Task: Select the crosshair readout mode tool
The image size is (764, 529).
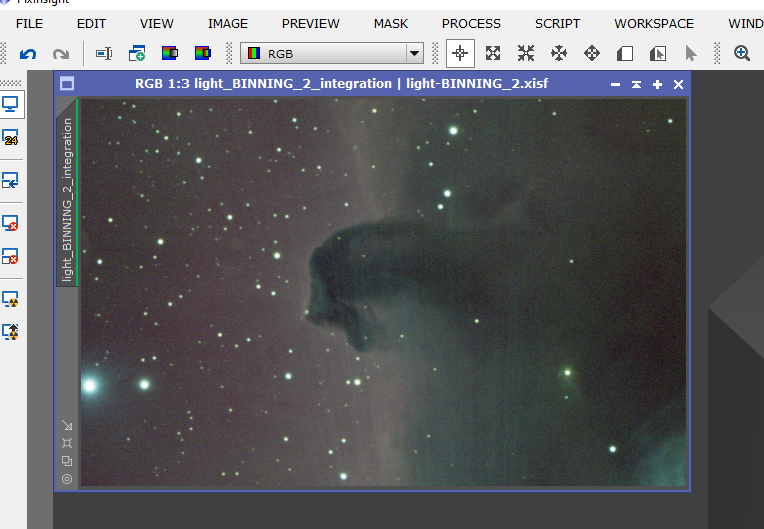Action: 460,53
